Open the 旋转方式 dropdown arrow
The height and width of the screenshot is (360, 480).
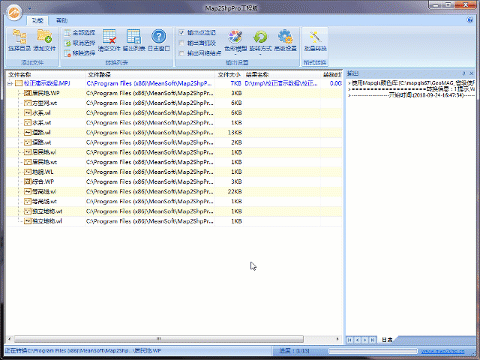[x=260, y=54]
